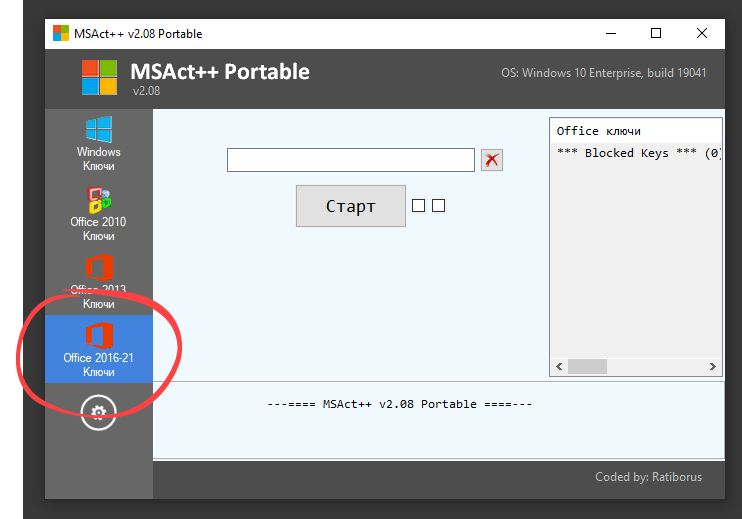
Task: Select the Office 2010 Ключи icon
Action: point(98,213)
